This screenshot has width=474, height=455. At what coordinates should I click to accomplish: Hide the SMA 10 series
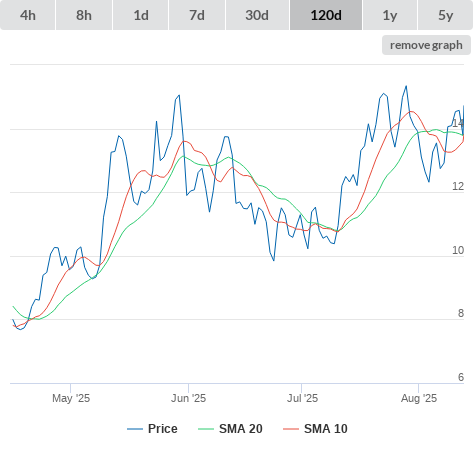coord(326,429)
